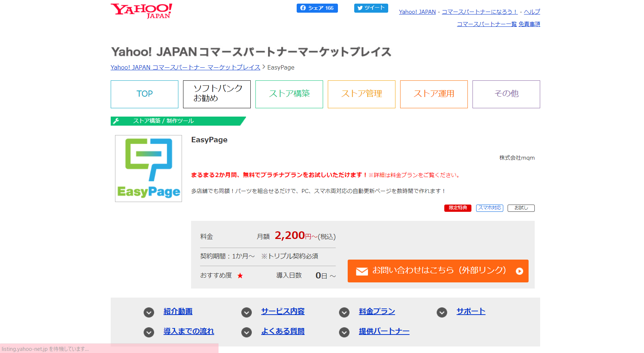Click the chevron icon beside サポート
This screenshot has height=353, width=644.
tap(442, 312)
